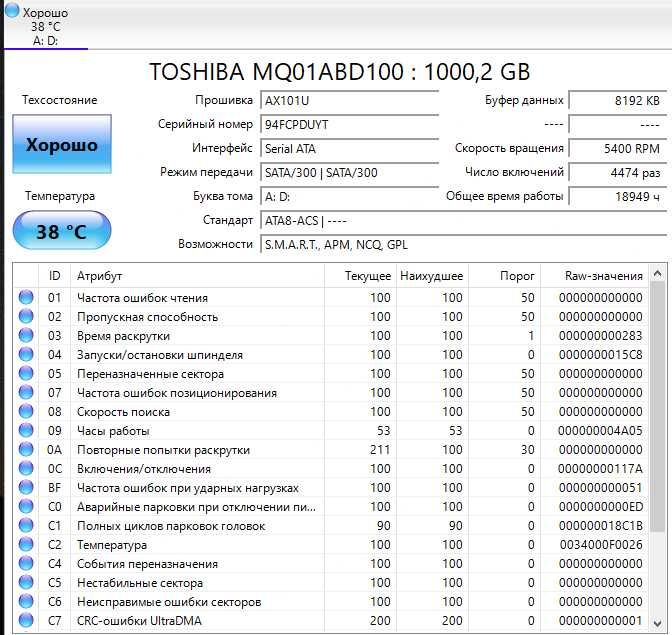Click the Raw-значения column header
The image size is (672, 635).
point(595,276)
